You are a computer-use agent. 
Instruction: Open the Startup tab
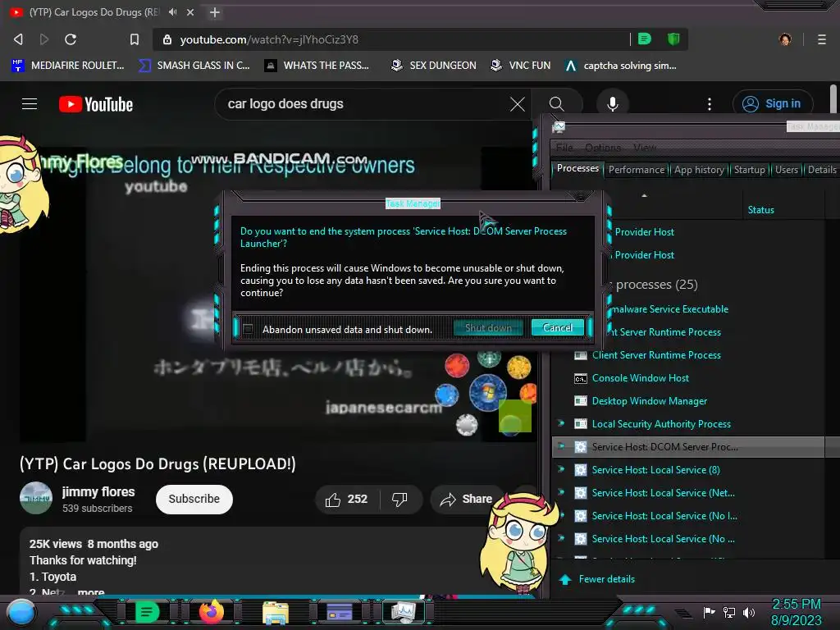click(x=749, y=170)
